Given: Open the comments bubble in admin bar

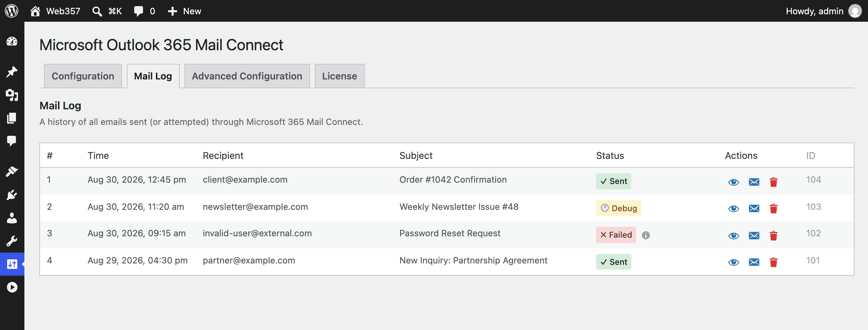Looking at the screenshot, I should [144, 11].
